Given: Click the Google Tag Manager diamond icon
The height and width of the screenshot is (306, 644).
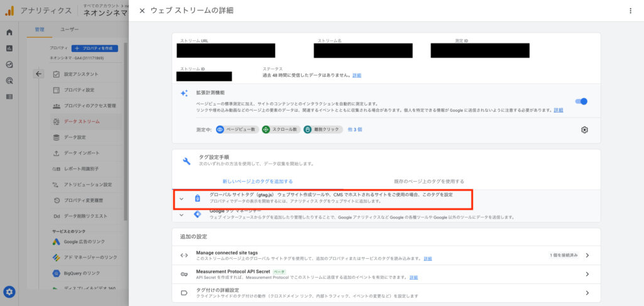Looking at the screenshot, I should click(197, 214).
